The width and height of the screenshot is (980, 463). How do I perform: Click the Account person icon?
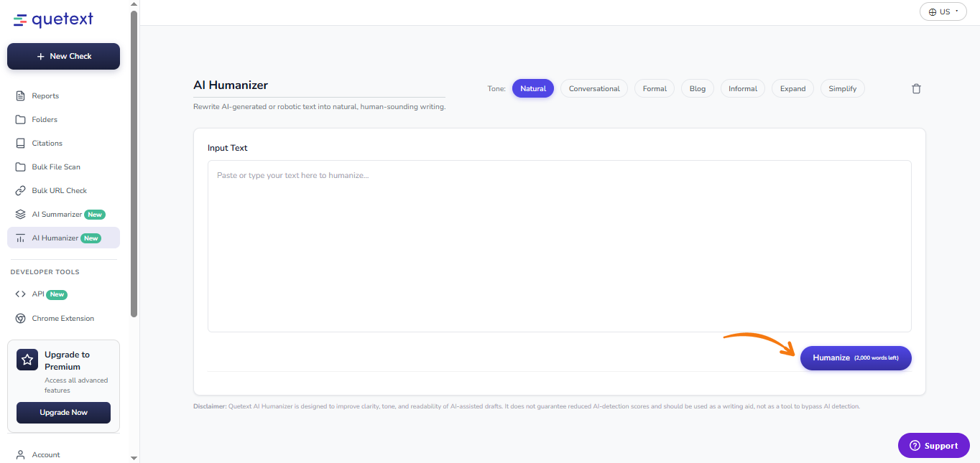pos(21,454)
